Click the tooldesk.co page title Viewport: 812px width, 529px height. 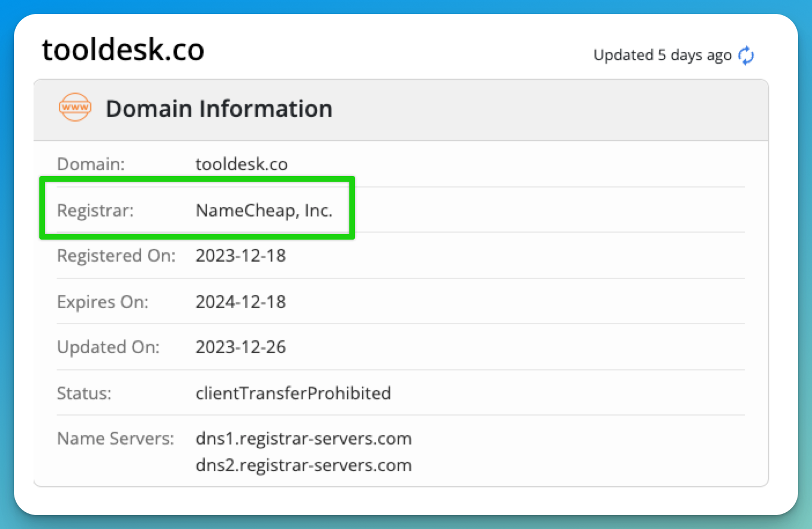123,50
